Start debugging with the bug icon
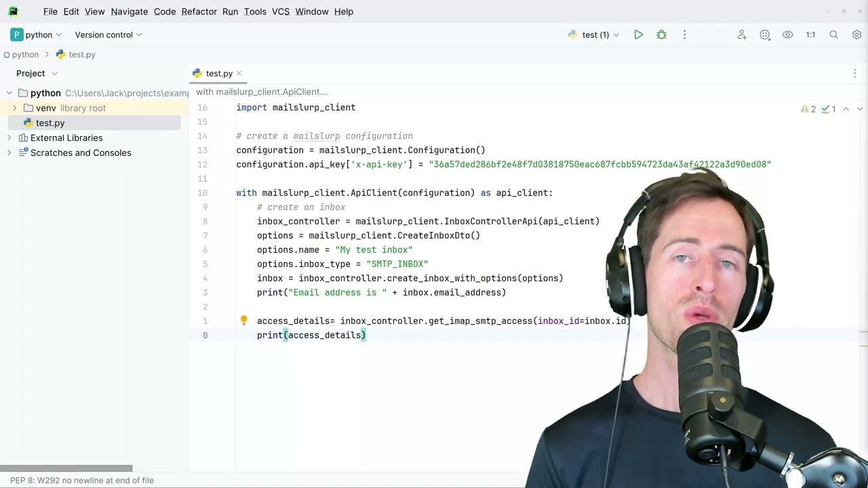 [x=662, y=35]
